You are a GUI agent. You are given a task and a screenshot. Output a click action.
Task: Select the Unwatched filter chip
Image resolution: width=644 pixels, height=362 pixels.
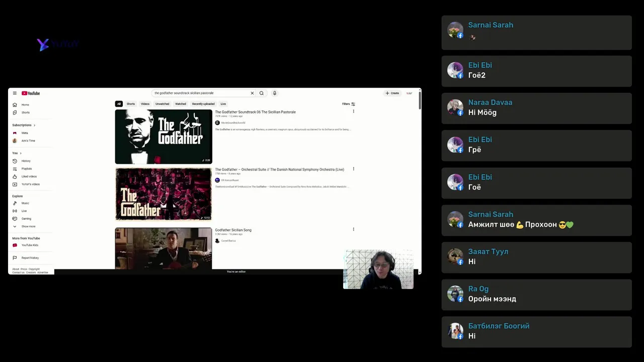162,104
